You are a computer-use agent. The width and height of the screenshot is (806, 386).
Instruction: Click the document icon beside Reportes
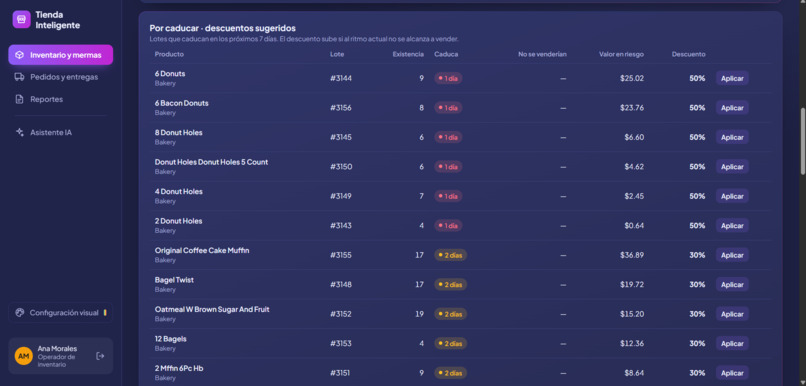pos(20,99)
